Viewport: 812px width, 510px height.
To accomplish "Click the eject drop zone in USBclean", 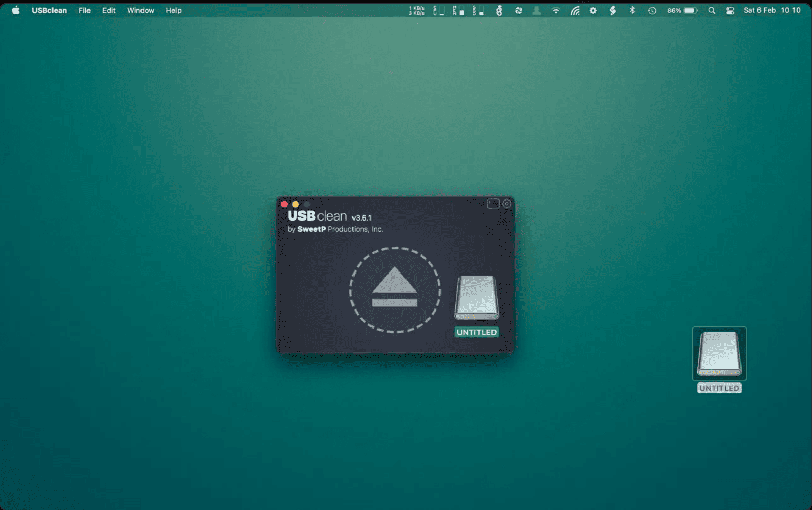I will coord(395,290).
